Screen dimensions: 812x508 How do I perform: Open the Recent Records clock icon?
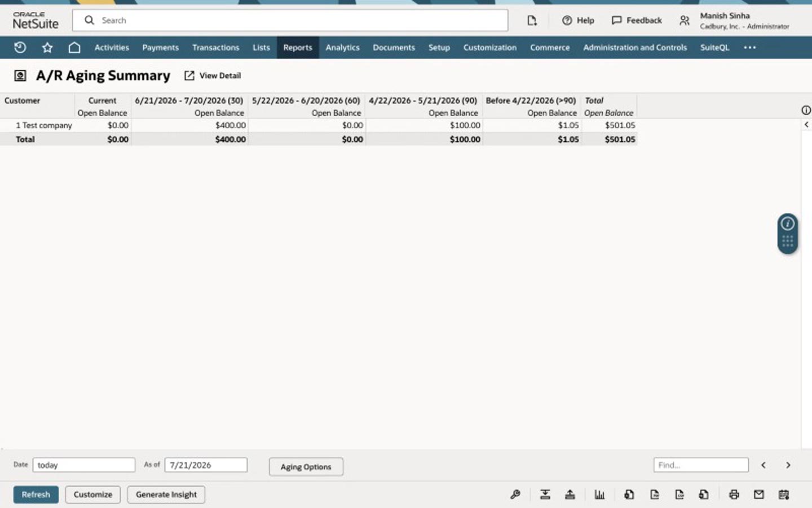pyautogui.click(x=20, y=47)
